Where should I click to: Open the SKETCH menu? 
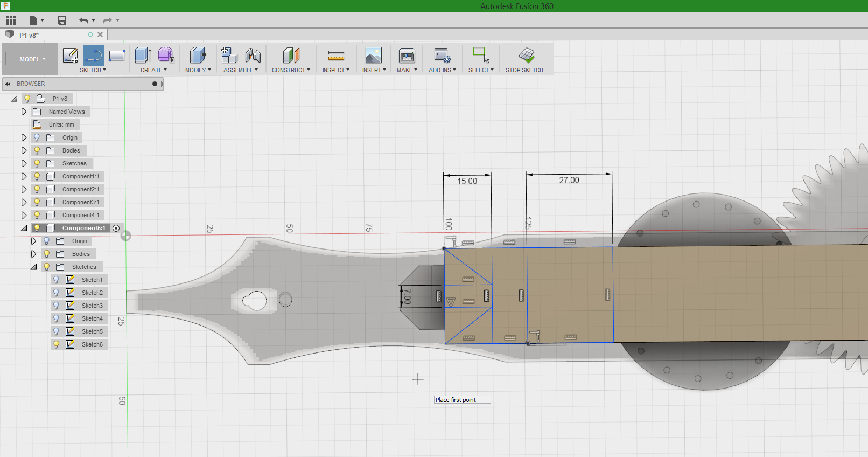click(93, 70)
